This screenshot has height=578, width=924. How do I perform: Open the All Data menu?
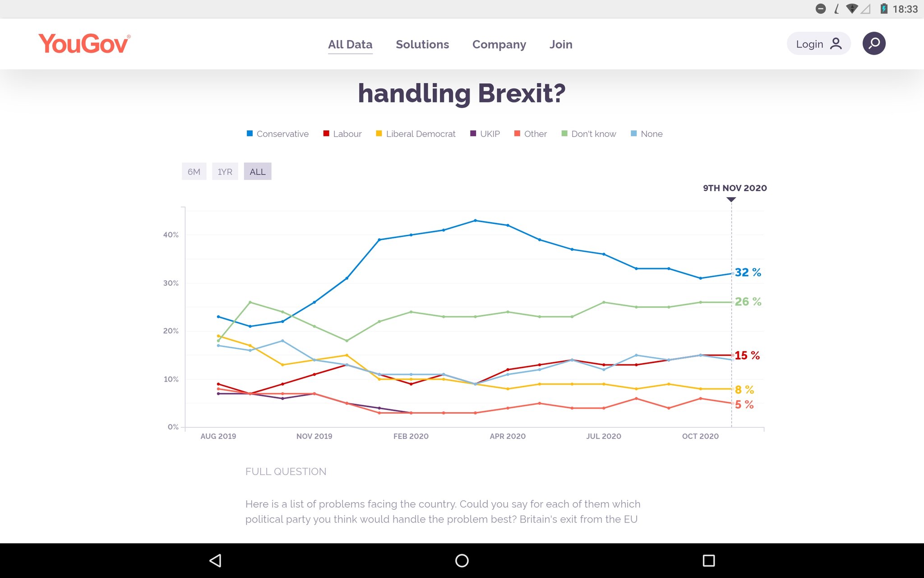[350, 44]
